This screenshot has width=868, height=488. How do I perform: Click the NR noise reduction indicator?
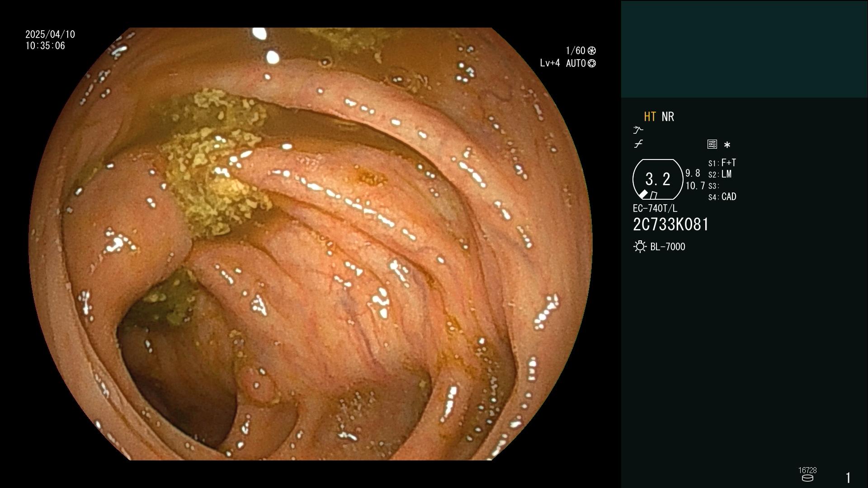(668, 117)
